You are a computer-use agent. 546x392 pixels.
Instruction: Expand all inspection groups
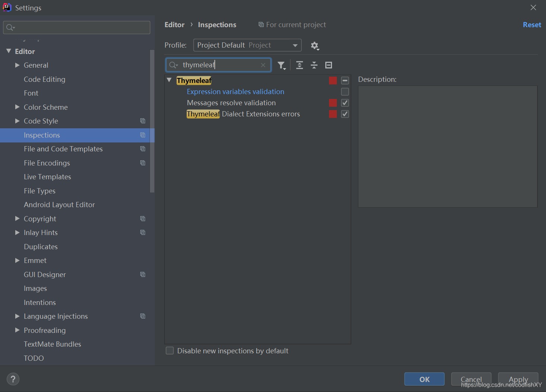coord(299,65)
